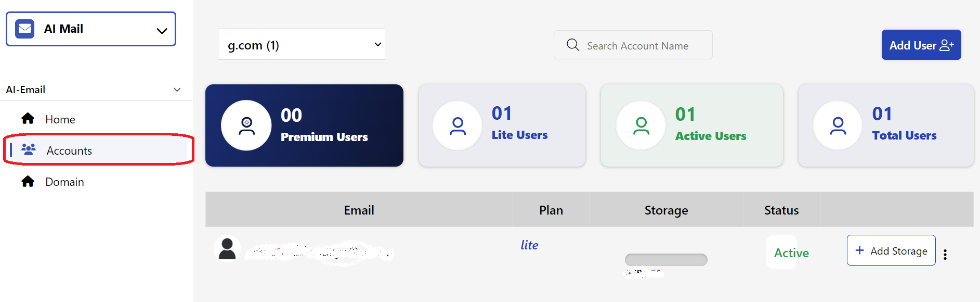
Task: Click the Add User button
Action: point(921,45)
